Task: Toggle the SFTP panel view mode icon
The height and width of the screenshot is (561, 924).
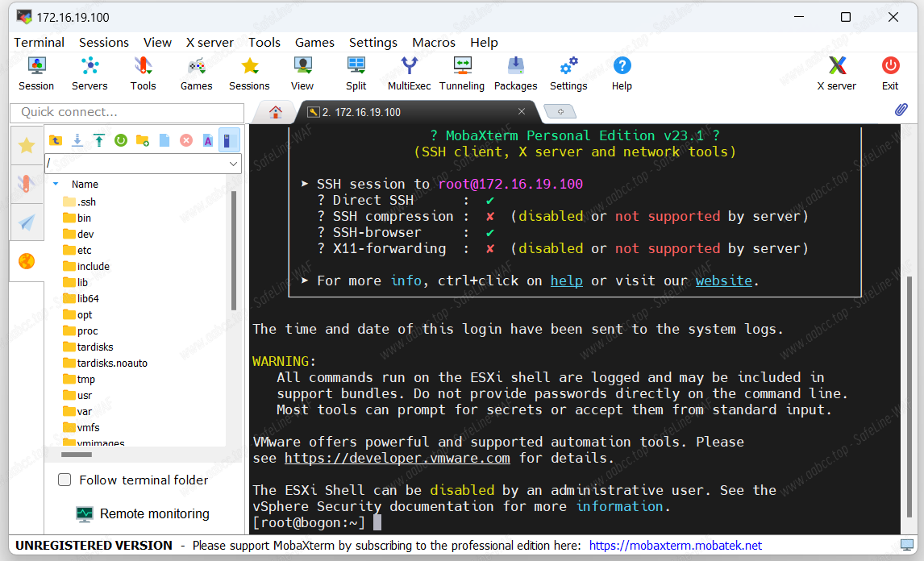Action: [229, 140]
